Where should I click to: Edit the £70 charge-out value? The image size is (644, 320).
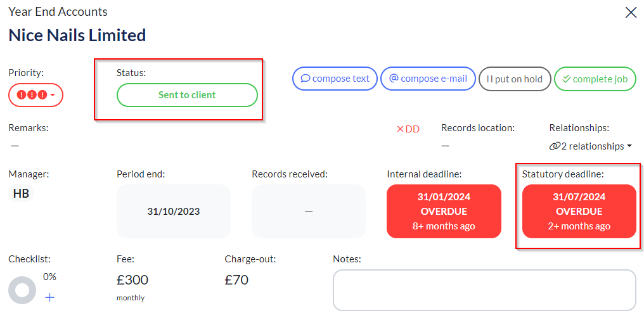[x=236, y=279]
